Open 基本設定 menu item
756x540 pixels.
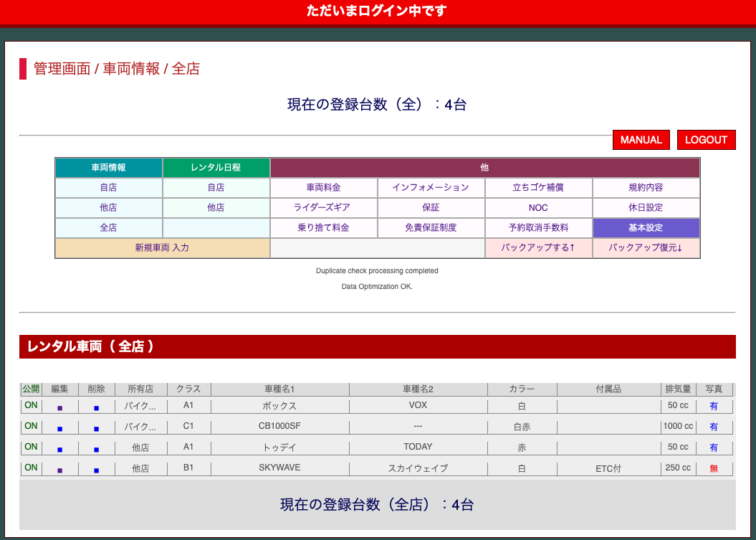[646, 228]
